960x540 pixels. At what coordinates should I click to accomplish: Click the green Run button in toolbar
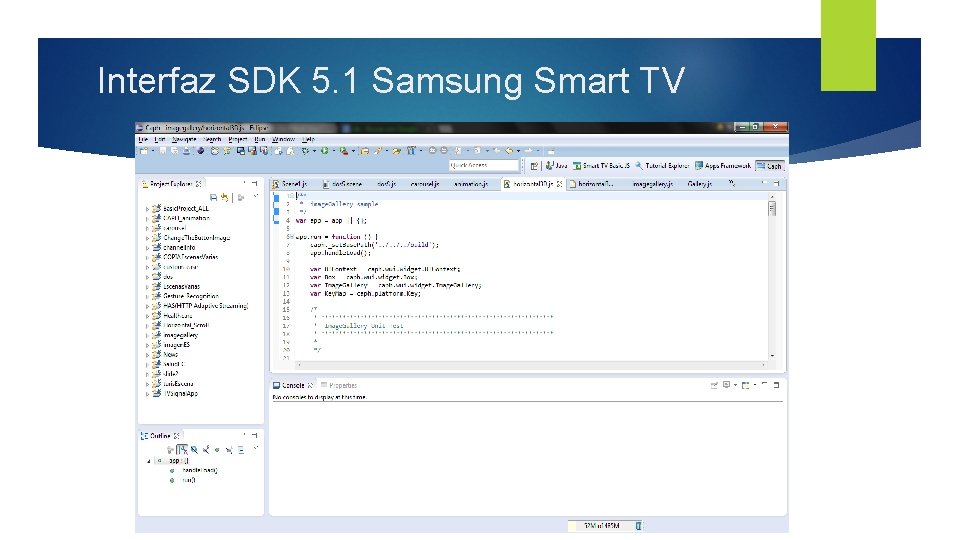pyautogui.click(x=324, y=151)
